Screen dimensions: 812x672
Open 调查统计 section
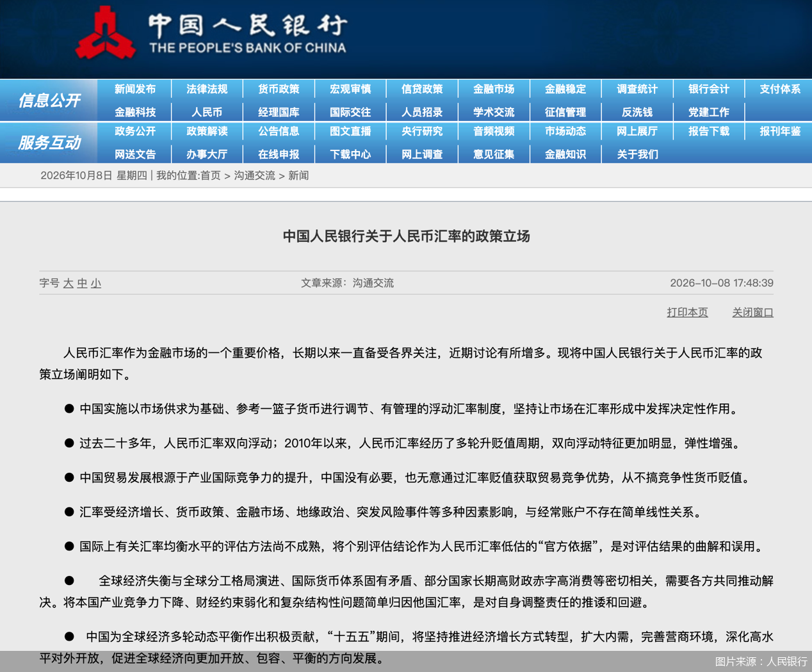pyautogui.click(x=637, y=90)
